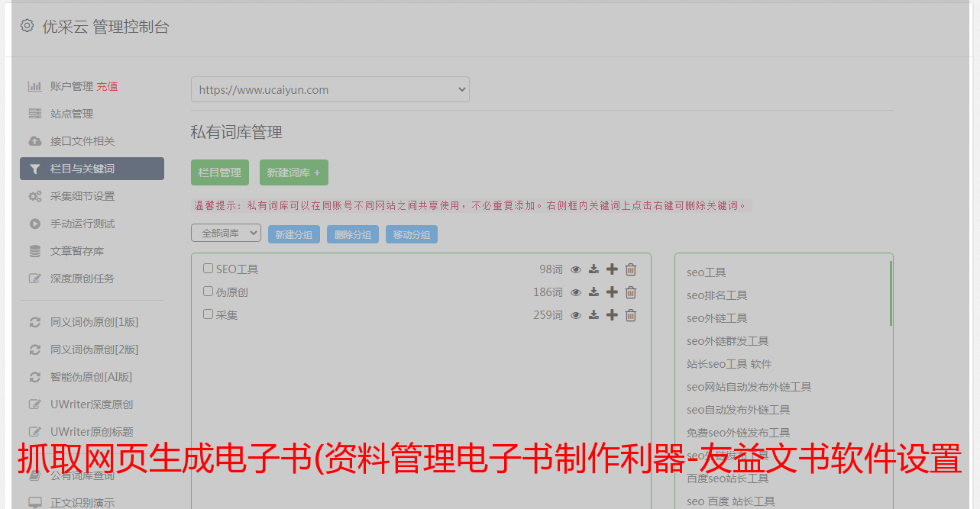Click the trash icon in 伪原创 row
This screenshot has width=980, height=509.
pyautogui.click(x=631, y=292)
